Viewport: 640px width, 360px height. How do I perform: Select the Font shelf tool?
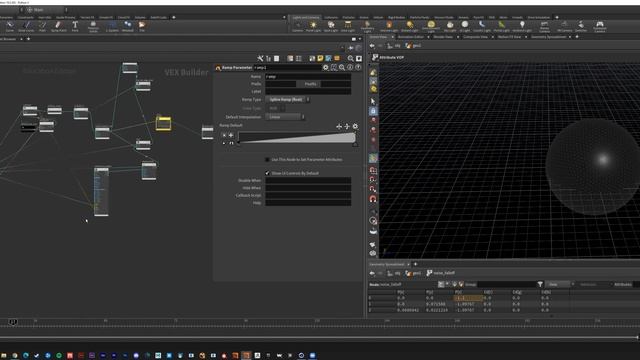(75, 27)
